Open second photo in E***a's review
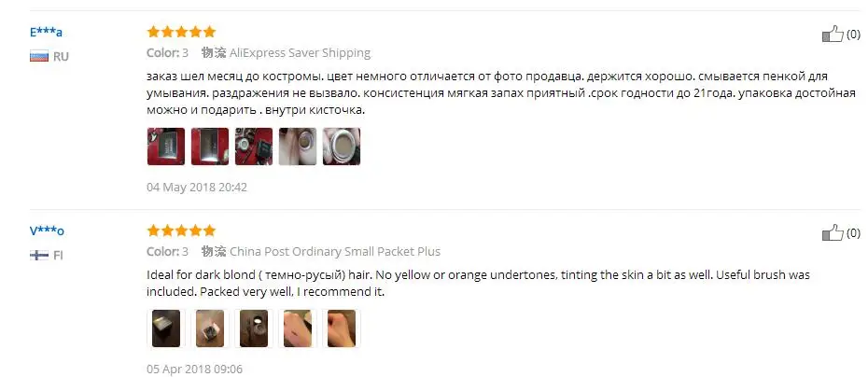868x377 pixels. coord(210,147)
